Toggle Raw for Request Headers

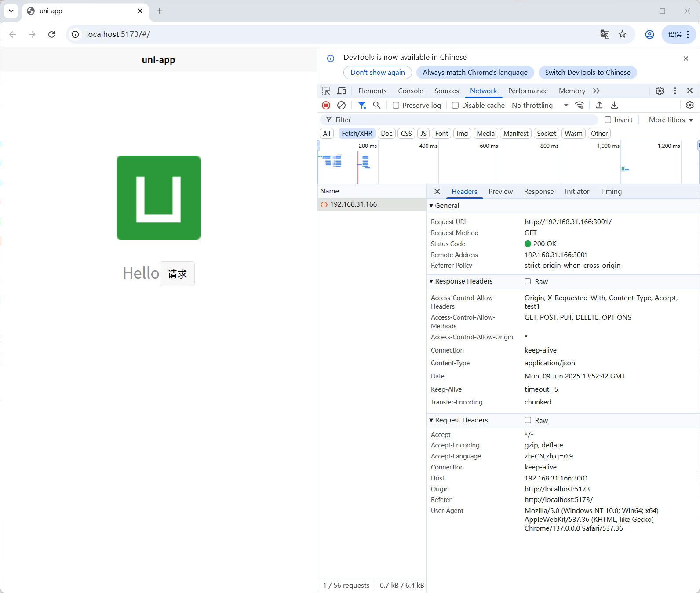coord(528,420)
